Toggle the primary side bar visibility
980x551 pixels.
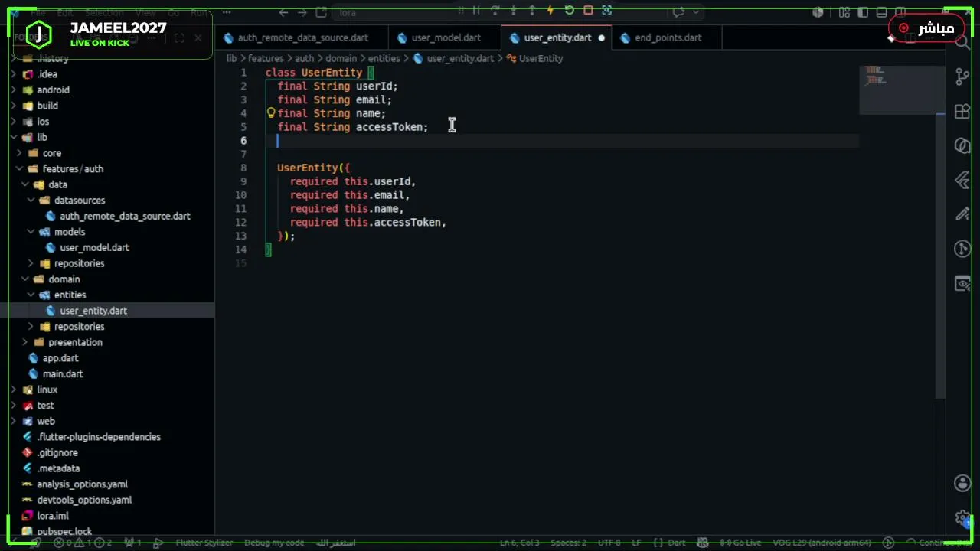[863, 12]
